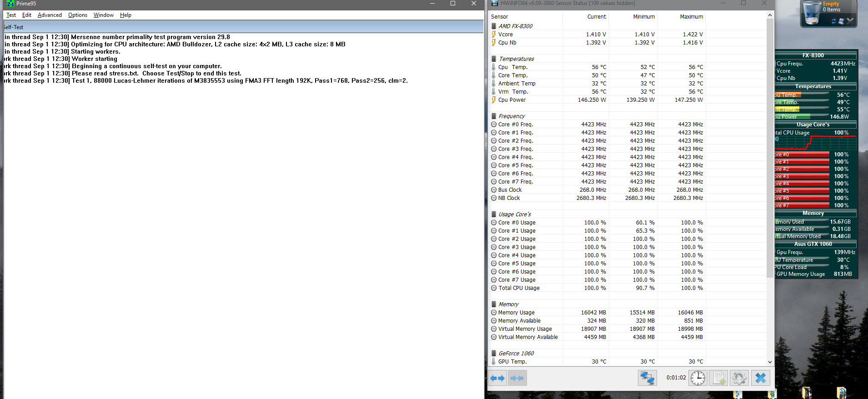Click the Asus GTX 1060 header in gadget

pyautogui.click(x=813, y=244)
